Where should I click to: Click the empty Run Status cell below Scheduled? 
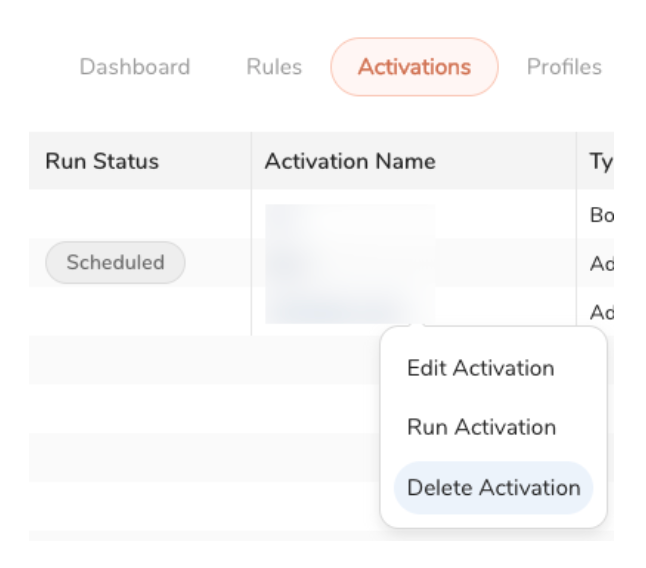click(x=140, y=311)
